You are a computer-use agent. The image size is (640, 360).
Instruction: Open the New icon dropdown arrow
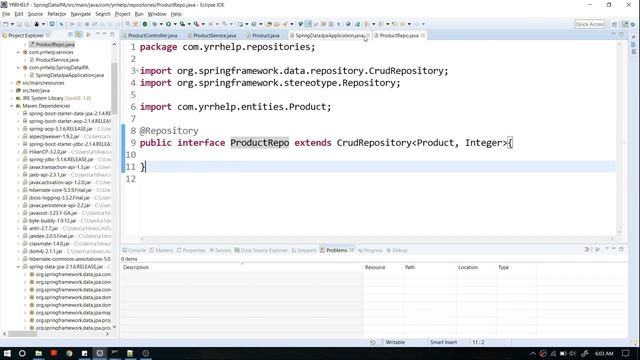tap(12, 24)
